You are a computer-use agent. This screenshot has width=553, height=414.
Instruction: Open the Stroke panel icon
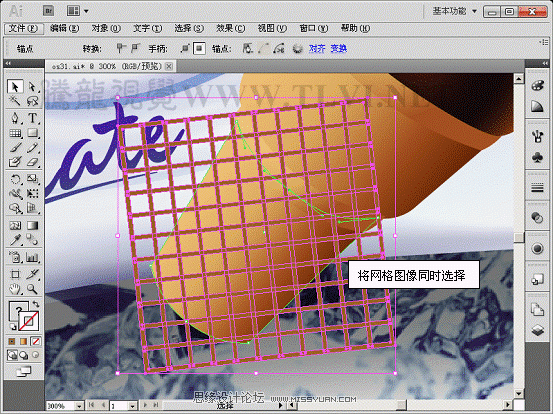tap(537, 188)
